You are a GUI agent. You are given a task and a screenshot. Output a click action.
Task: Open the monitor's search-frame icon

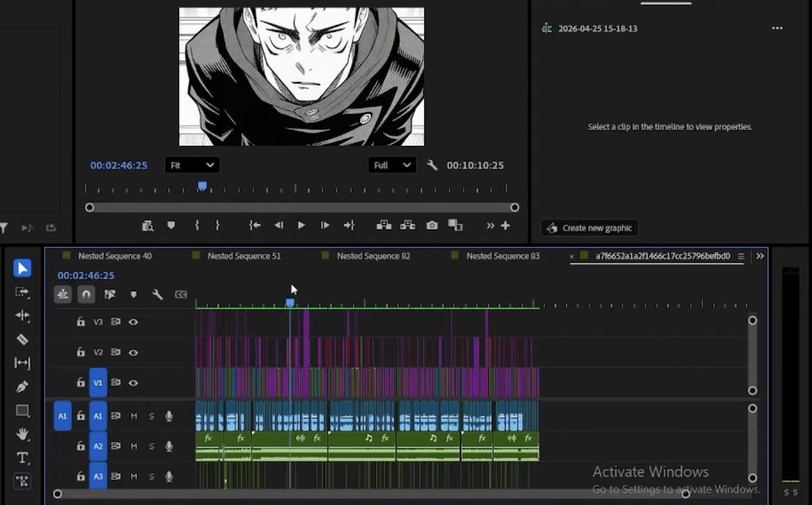(x=148, y=225)
